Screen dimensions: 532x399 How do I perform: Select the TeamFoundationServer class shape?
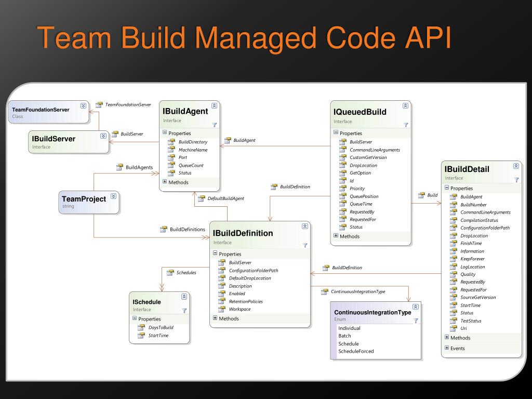point(49,112)
